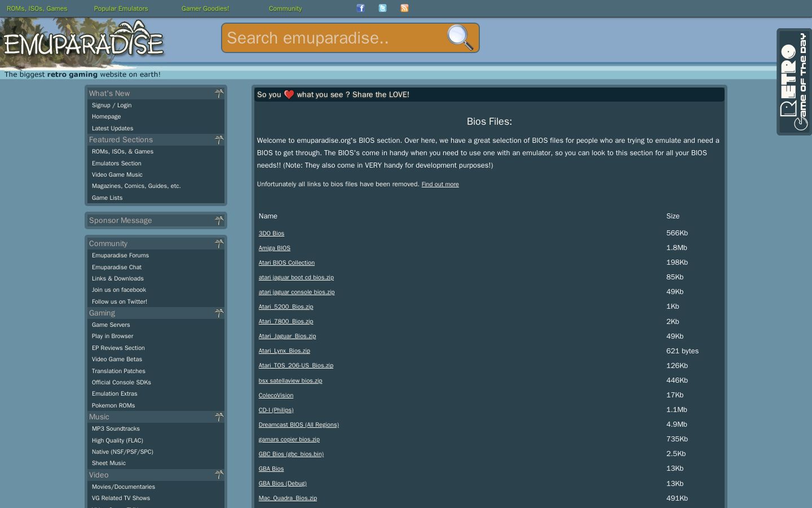Open GBA Bios (Debug) link
Viewport: 812px width, 508px height.
click(x=283, y=483)
